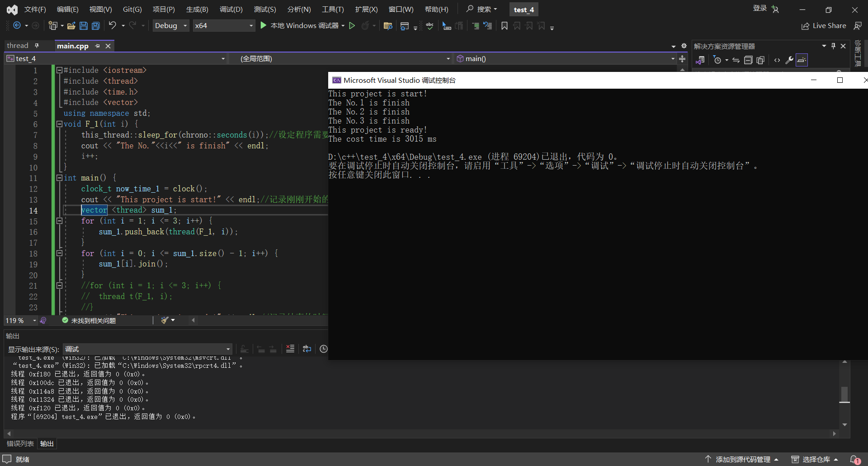Save the current file with the disk icon
Viewport: 868px width, 466px height.
83,26
